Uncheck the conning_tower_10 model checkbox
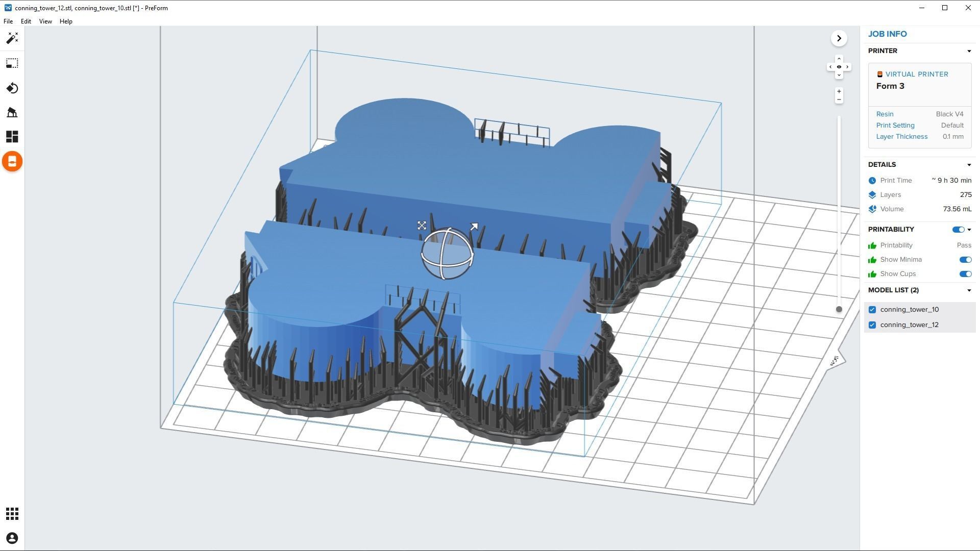This screenshot has width=980, height=551. [x=872, y=310]
